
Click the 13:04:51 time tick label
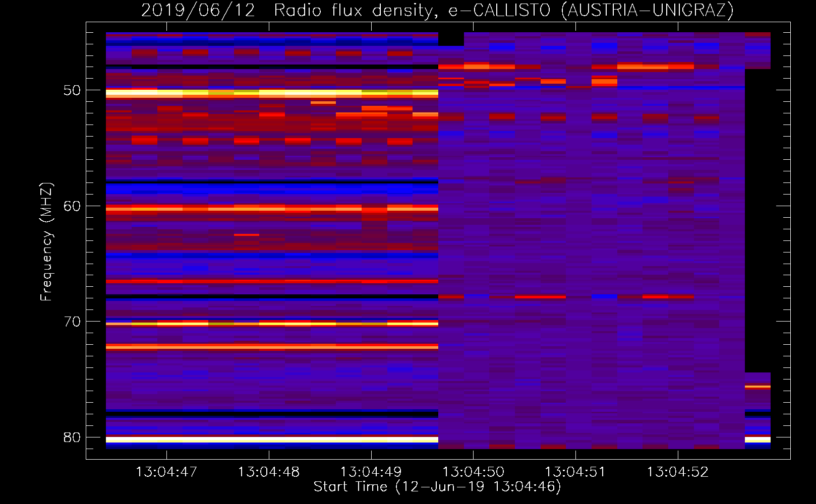575,472
